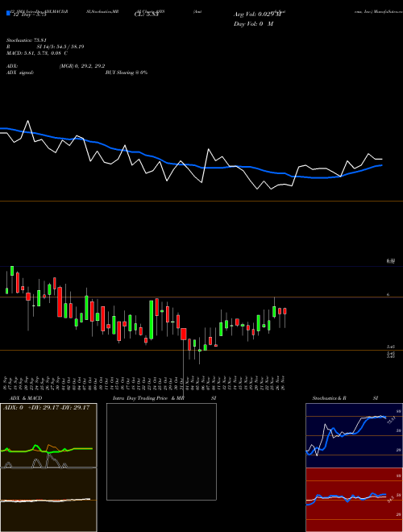This screenshot has width=403, height=532.
Task: Click the 'ADX signal:' label
Action: click(20, 73)
